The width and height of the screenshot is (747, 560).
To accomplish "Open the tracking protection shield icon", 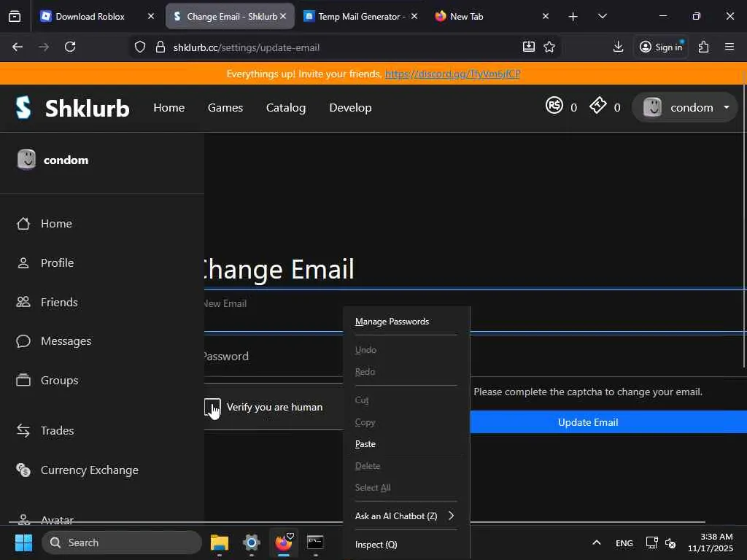I will pyautogui.click(x=139, y=47).
